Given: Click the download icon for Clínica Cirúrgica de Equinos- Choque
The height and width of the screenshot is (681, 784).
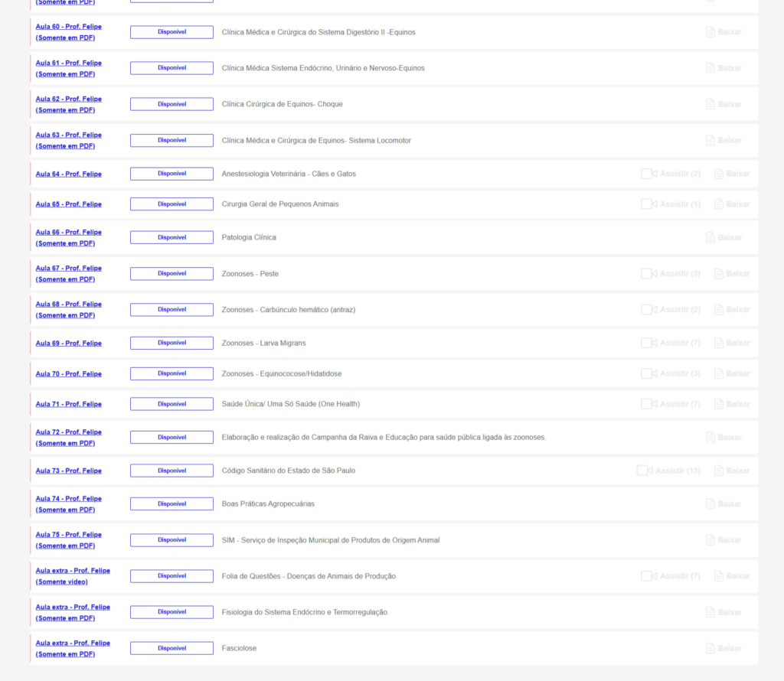Looking at the screenshot, I should [x=710, y=104].
